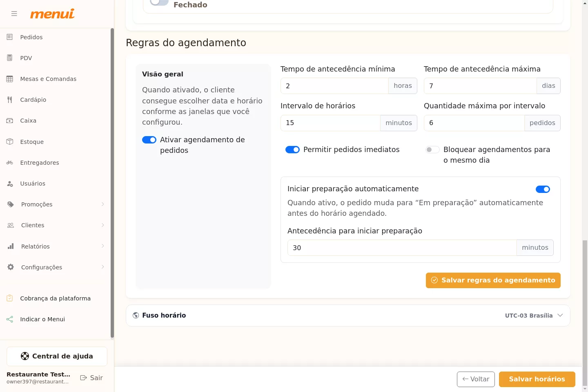Viewport: 588px width, 392px height.
Task: Click the Promoções tag icon
Action: pyautogui.click(x=11, y=204)
